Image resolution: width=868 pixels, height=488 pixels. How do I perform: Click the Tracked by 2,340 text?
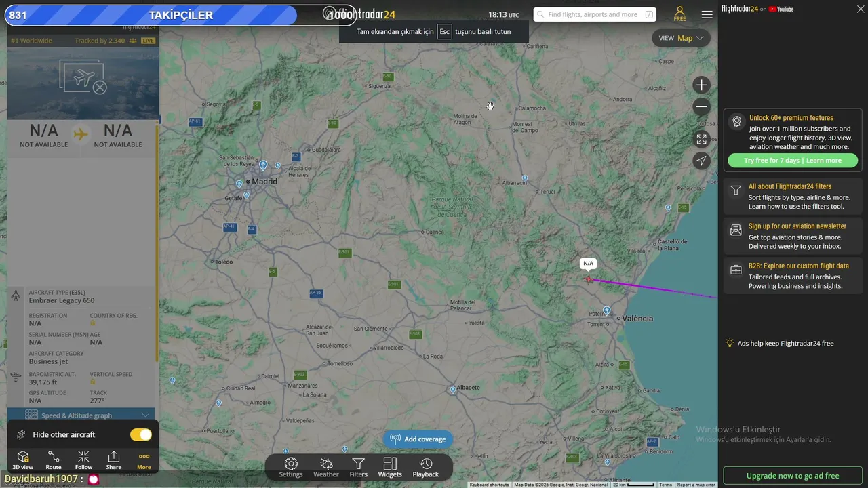pyautogui.click(x=100, y=41)
